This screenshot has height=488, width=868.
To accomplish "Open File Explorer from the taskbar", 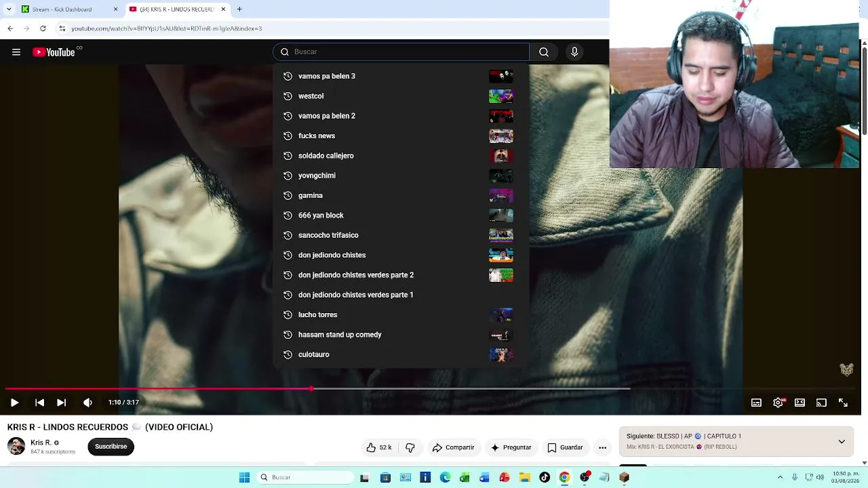I will click(524, 478).
